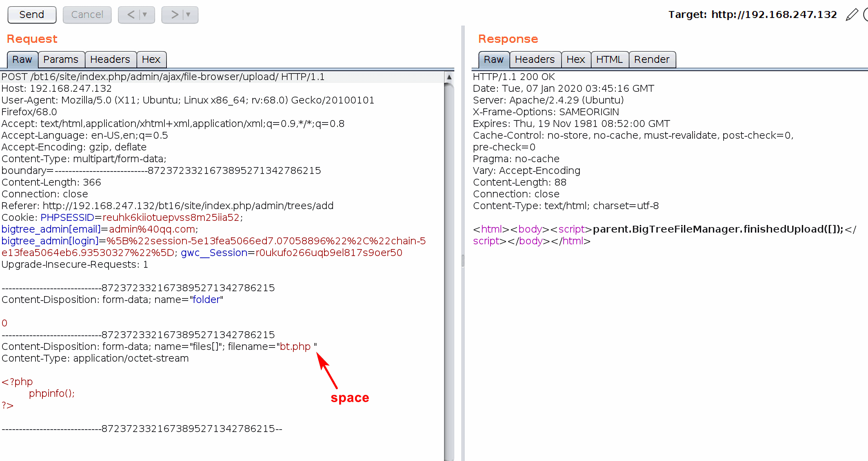The width and height of the screenshot is (868, 461).
Task: Go back to previous request with left arrow
Action: tap(131, 15)
